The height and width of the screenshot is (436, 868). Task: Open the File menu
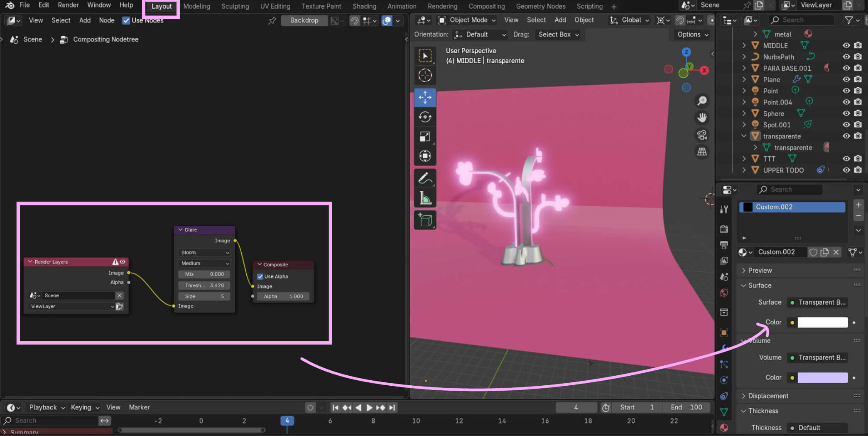(25, 5)
